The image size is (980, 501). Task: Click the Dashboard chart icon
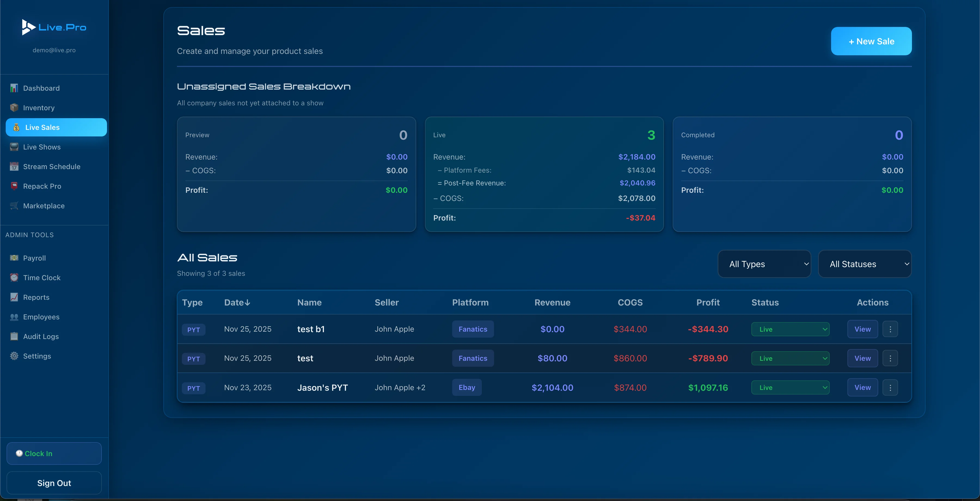pos(14,88)
